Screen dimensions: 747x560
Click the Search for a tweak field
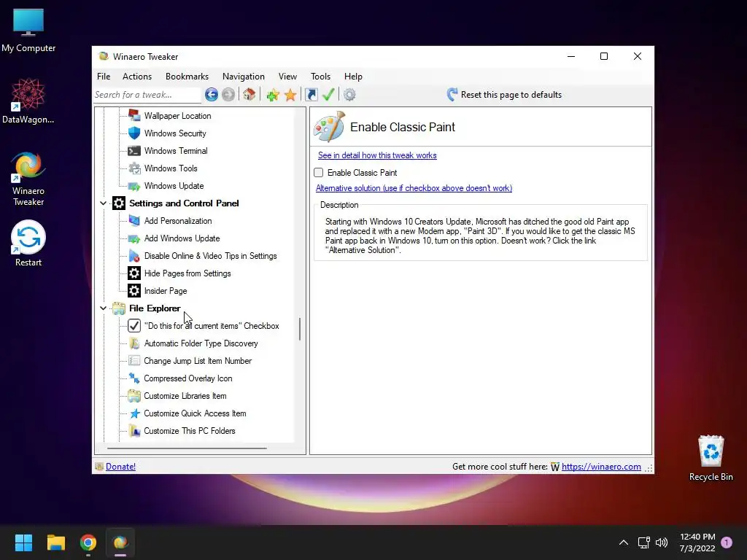click(x=147, y=95)
